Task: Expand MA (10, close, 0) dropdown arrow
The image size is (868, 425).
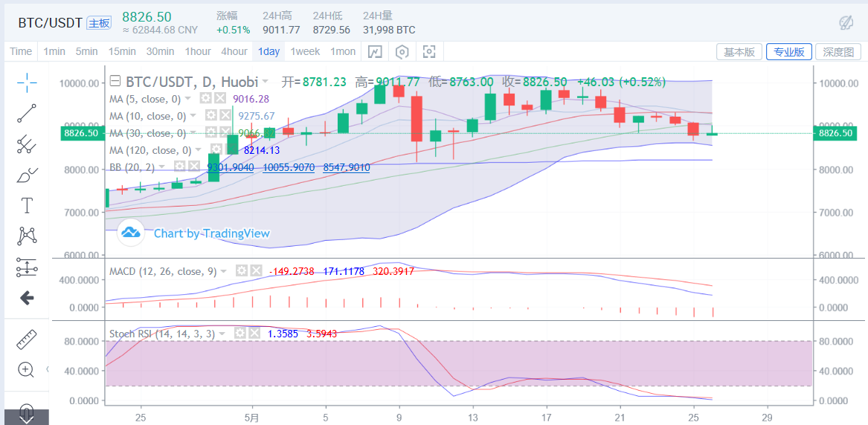Action: [x=193, y=116]
